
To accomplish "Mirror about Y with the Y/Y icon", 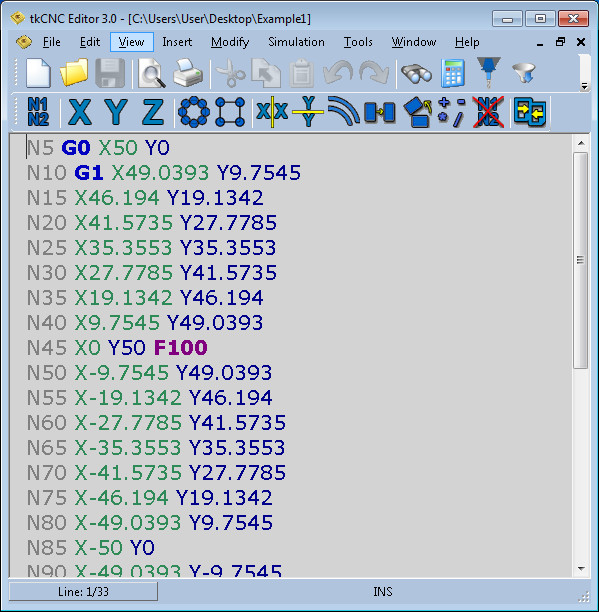I will tap(308, 112).
